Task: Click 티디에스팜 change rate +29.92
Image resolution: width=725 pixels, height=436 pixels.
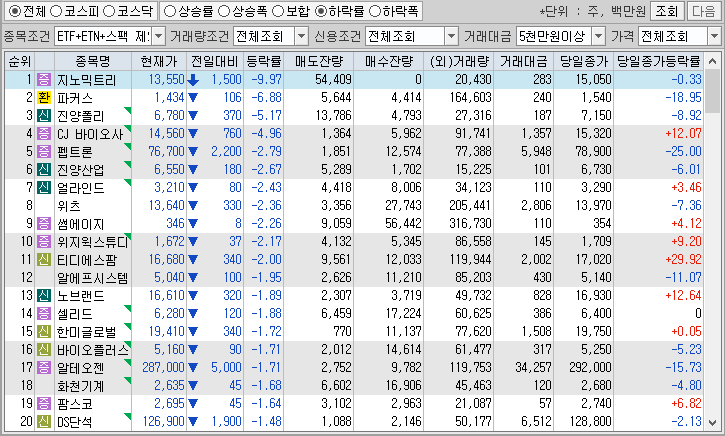Action: 683,260
